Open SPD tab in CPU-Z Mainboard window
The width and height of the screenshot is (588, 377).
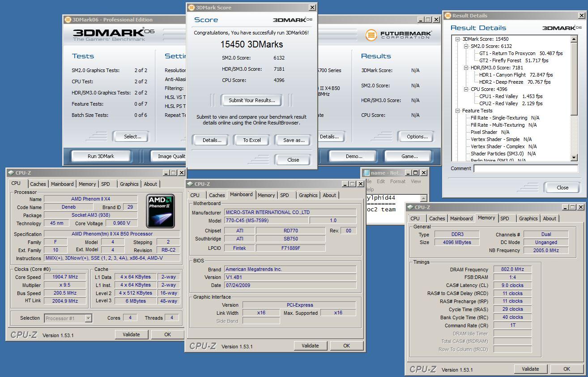pyautogui.click(x=285, y=195)
